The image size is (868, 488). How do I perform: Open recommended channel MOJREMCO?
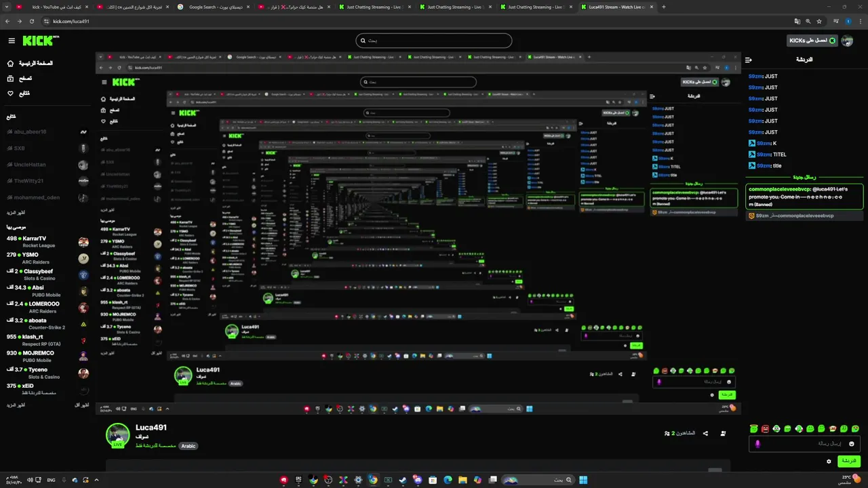(x=47, y=356)
